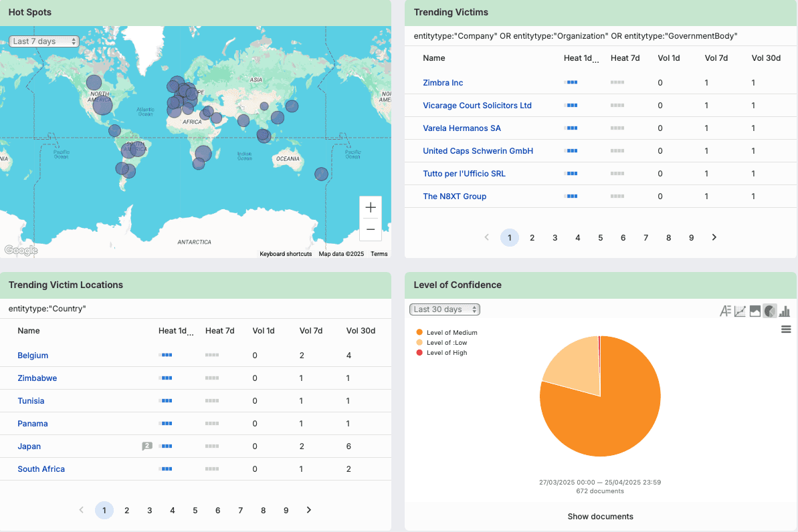
Task: Select the line chart view icon
Action: click(x=740, y=311)
